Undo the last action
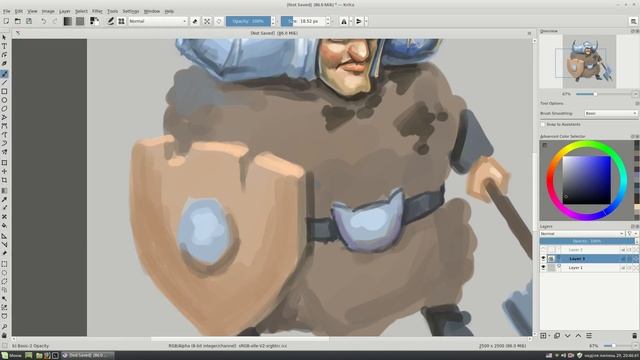The image size is (640, 360). [x=43, y=21]
